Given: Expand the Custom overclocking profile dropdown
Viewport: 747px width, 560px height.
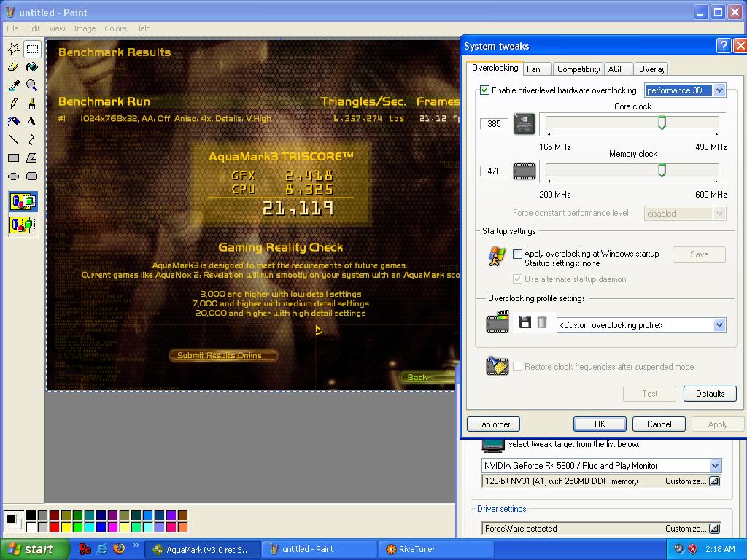Looking at the screenshot, I should (x=719, y=325).
